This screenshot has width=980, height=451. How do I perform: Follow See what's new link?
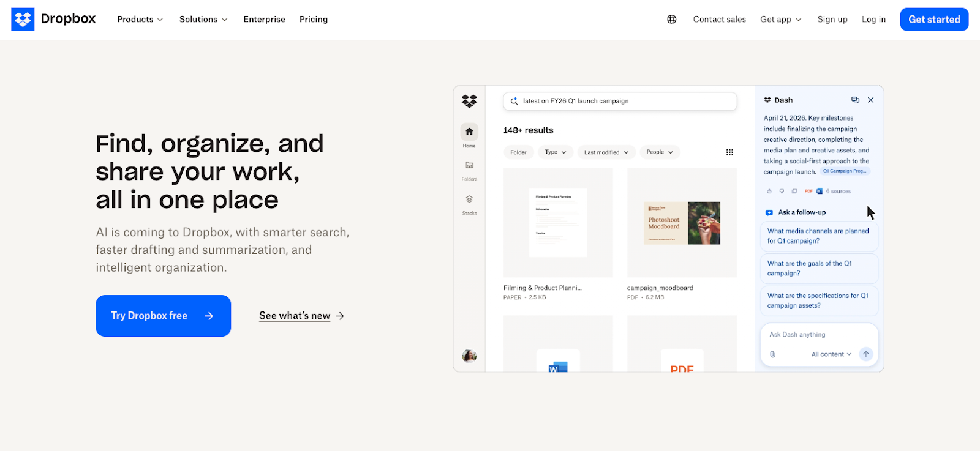coord(301,316)
